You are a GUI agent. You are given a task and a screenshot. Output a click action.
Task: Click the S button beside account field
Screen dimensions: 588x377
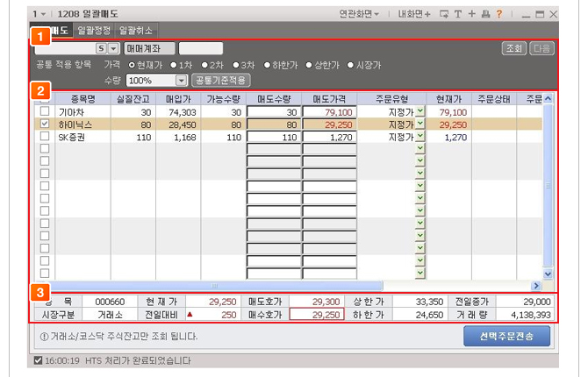pos(101,48)
